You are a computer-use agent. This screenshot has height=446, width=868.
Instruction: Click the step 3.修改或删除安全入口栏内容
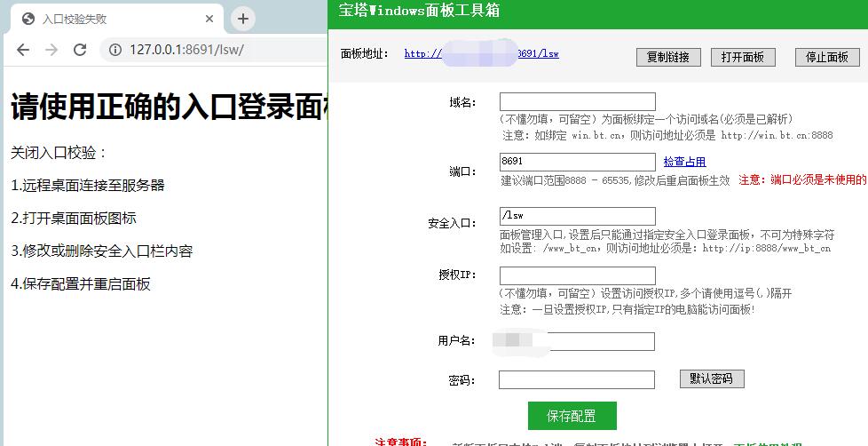point(101,251)
